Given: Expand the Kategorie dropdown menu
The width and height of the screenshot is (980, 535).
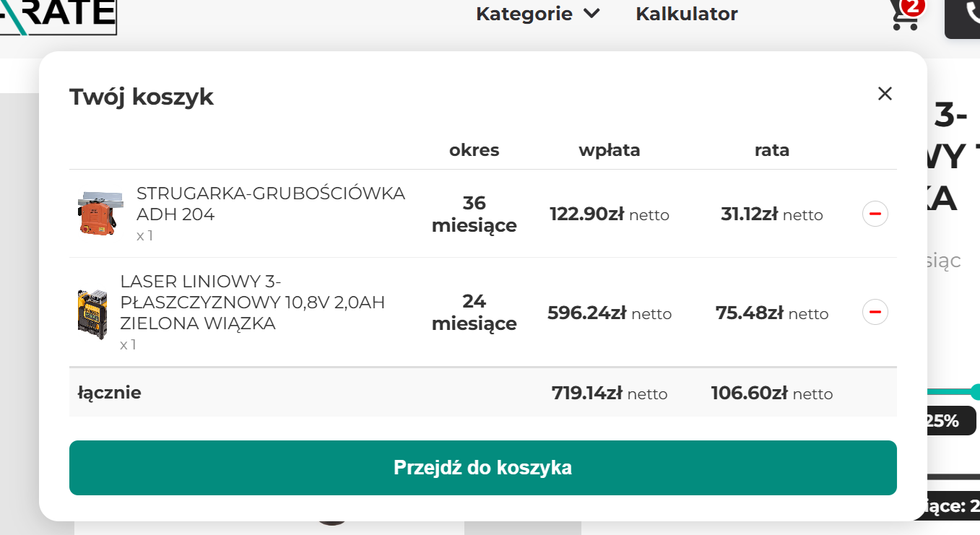Looking at the screenshot, I should pyautogui.click(x=524, y=14).
